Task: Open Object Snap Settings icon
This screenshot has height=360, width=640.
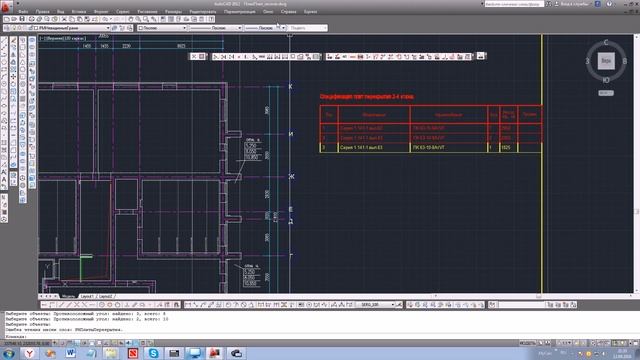Action: 176,305
